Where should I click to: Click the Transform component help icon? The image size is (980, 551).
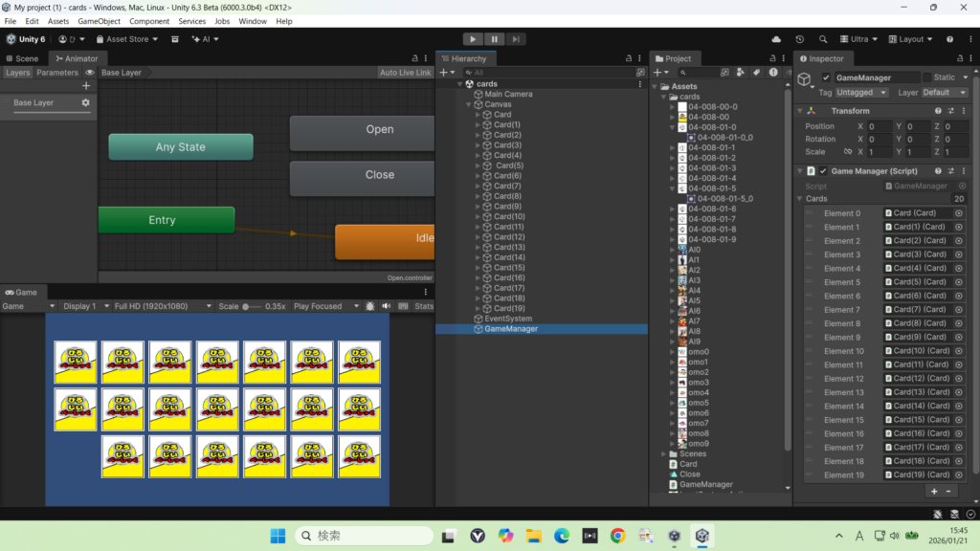coord(936,111)
